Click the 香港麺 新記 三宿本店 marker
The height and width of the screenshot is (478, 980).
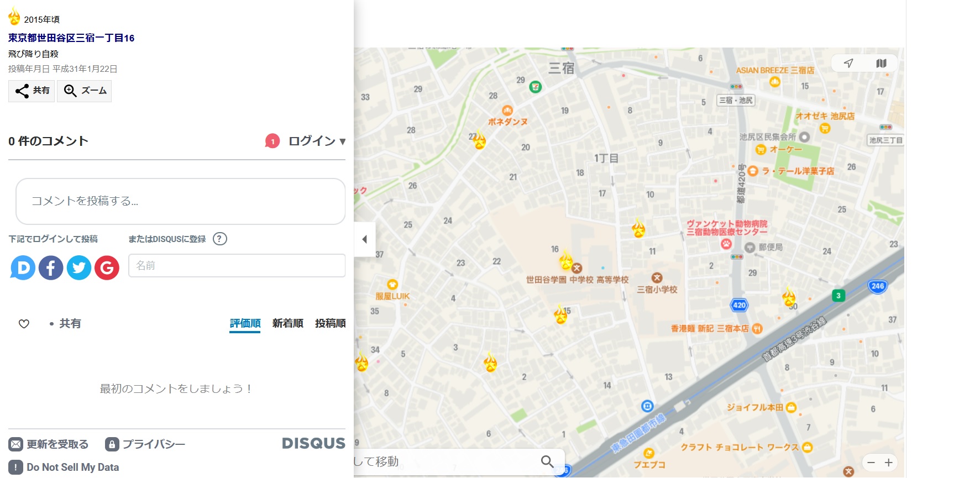click(x=757, y=329)
